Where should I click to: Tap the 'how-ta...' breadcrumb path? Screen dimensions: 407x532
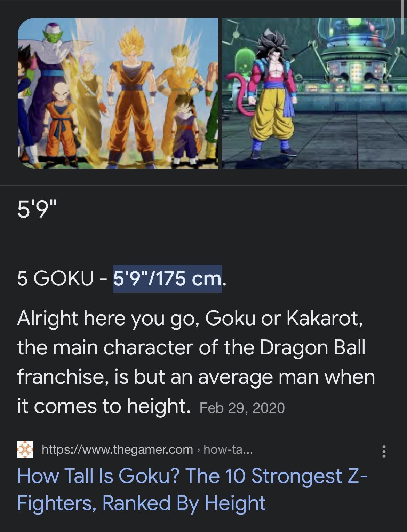(228, 449)
